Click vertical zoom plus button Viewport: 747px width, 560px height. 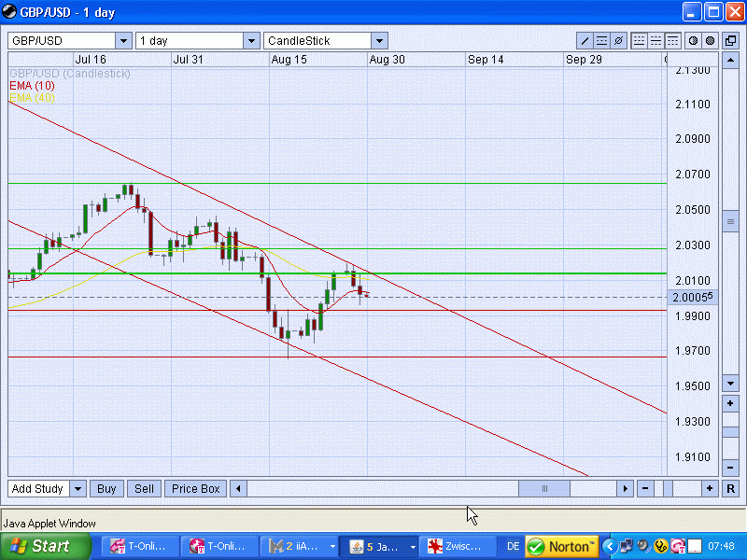pos(730,403)
